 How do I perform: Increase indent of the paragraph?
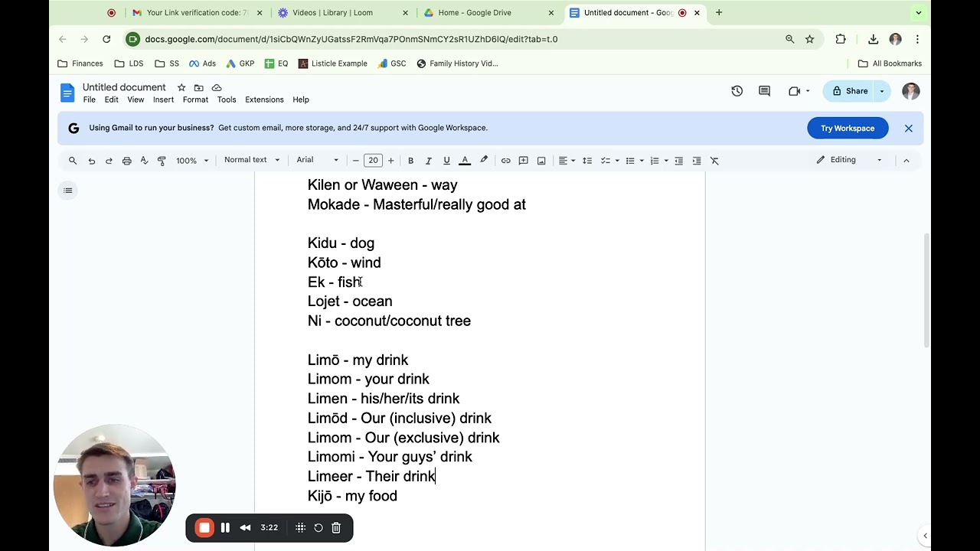pos(697,161)
